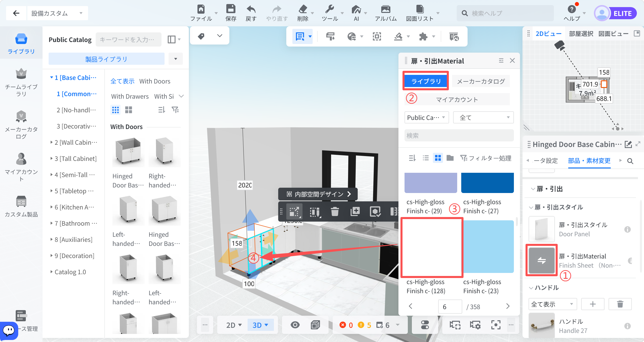Click the tag icon above the 3D view
644x342 pixels.
(x=201, y=36)
